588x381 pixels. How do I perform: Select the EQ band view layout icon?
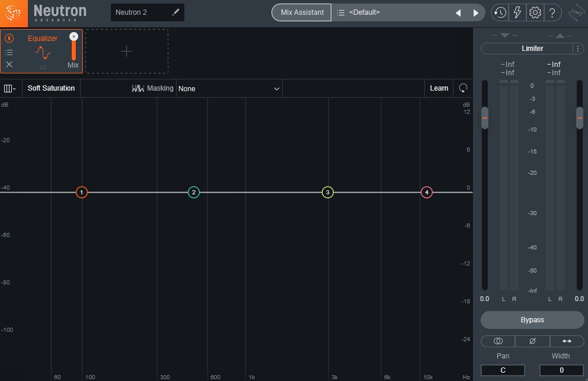pyautogui.click(x=8, y=88)
